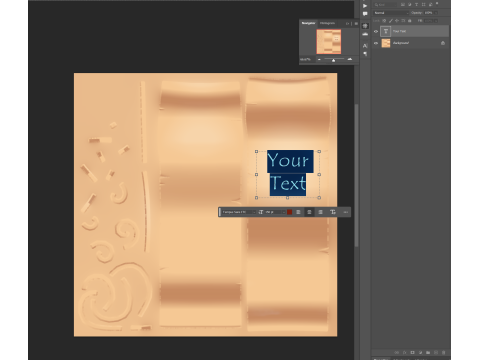Filter layers by type (T) layers
This screenshot has width=480, height=360.
[x=416, y=4]
